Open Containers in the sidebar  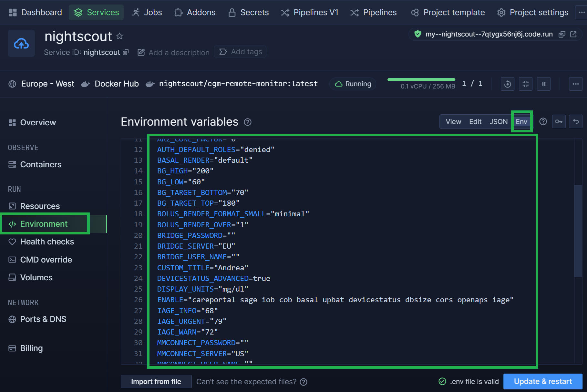tap(35, 164)
